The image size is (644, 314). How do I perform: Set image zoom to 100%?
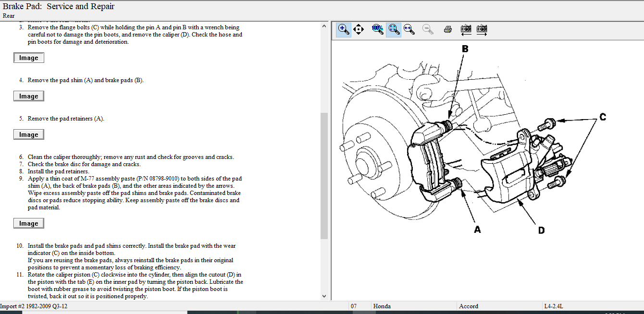pyautogui.click(x=378, y=29)
